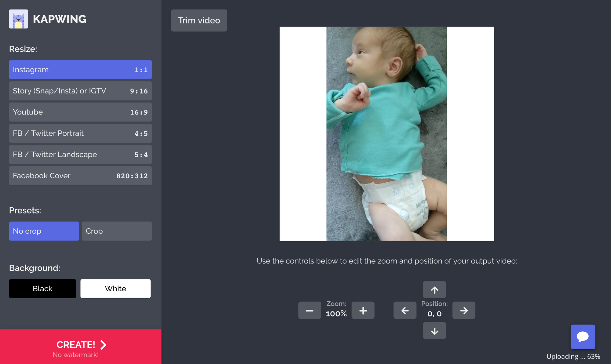This screenshot has height=364, width=611.
Task: Click the red CREATE! button
Action: [81, 347]
